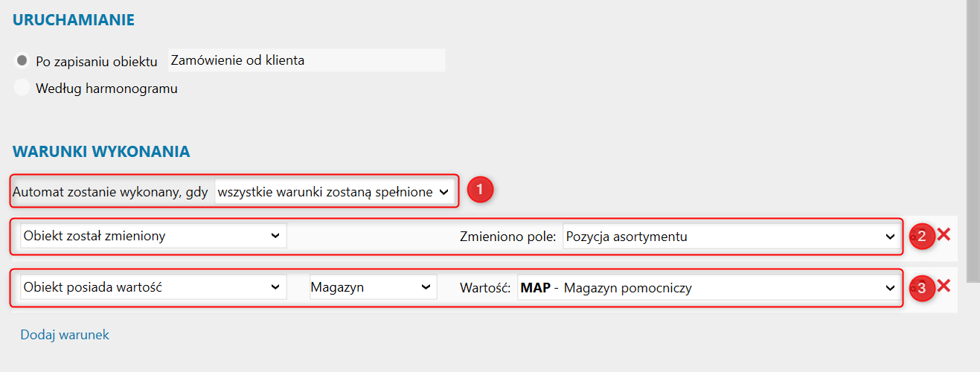Image resolution: width=980 pixels, height=372 pixels.
Task: Click the 'Zamówienie od klienta' object field
Action: pyautogui.click(x=307, y=60)
